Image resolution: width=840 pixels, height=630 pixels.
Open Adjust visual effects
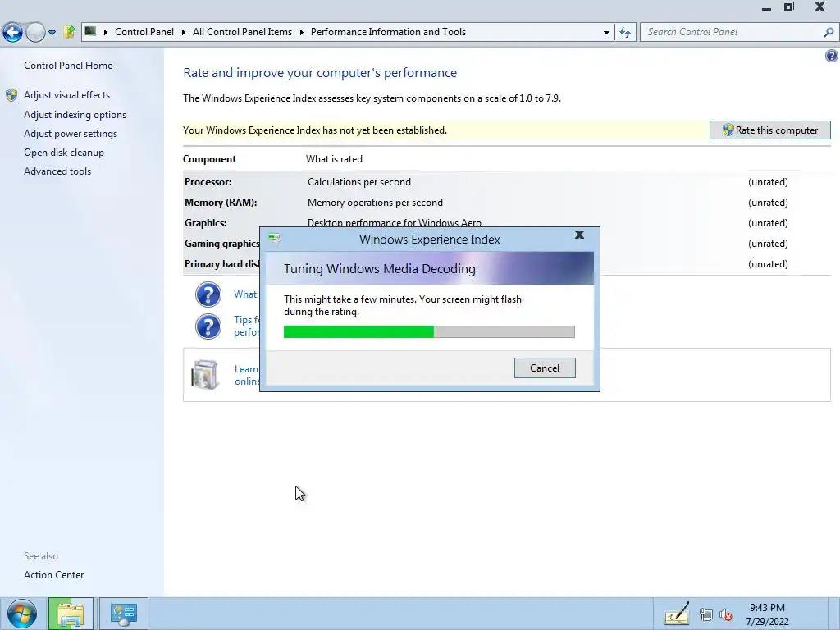pos(66,95)
